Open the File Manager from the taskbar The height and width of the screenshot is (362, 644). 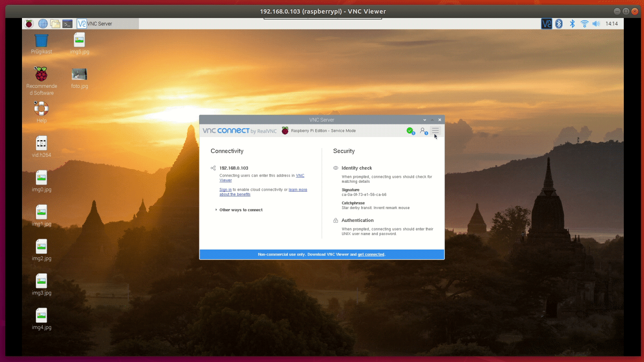pos(55,24)
